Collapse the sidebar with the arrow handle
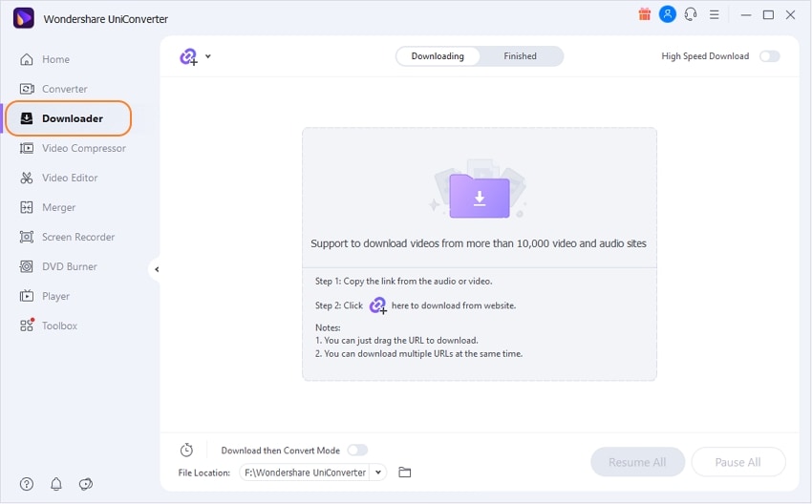The width and height of the screenshot is (812, 504). (156, 269)
